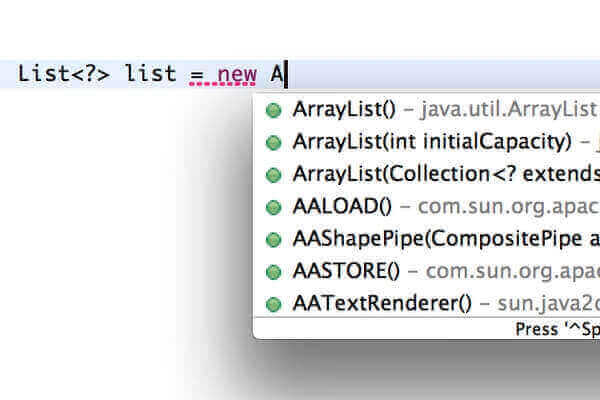This screenshot has height=400, width=600.
Task: Select AASTORE() completion entry
Action: pos(427,271)
